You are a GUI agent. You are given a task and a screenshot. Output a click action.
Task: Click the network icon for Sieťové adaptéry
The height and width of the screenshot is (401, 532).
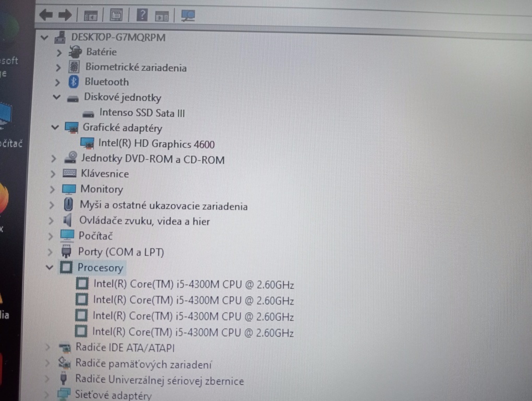coord(64,394)
